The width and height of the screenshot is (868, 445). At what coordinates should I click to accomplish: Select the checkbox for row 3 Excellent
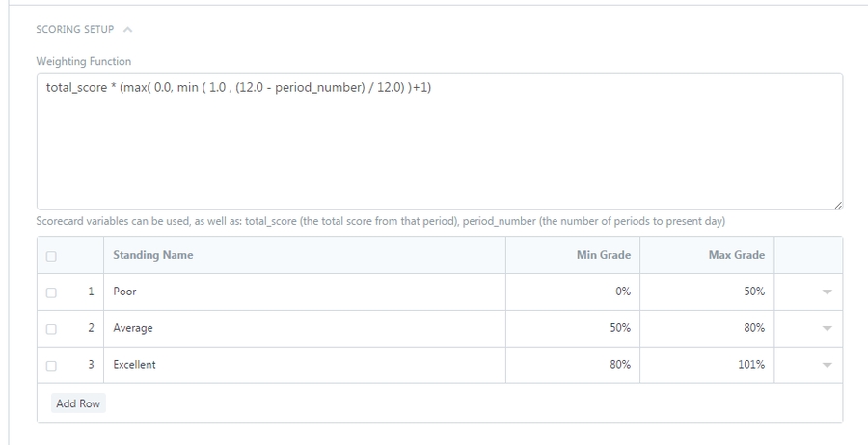pos(51,365)
